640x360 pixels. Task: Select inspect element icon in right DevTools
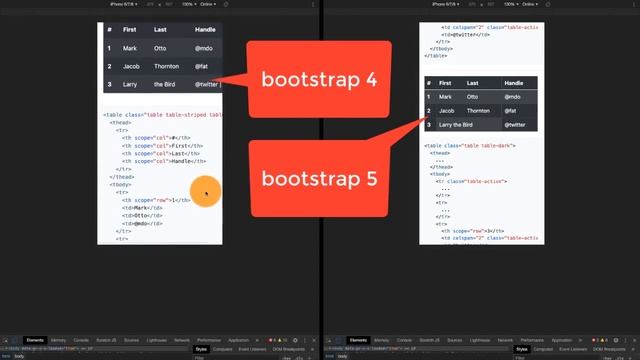(329, 340)
